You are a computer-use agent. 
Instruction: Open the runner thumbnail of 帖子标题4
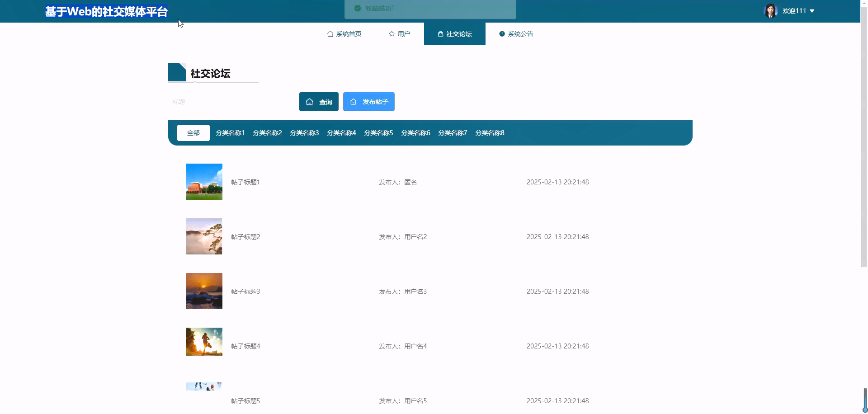(x=204, y=342)
